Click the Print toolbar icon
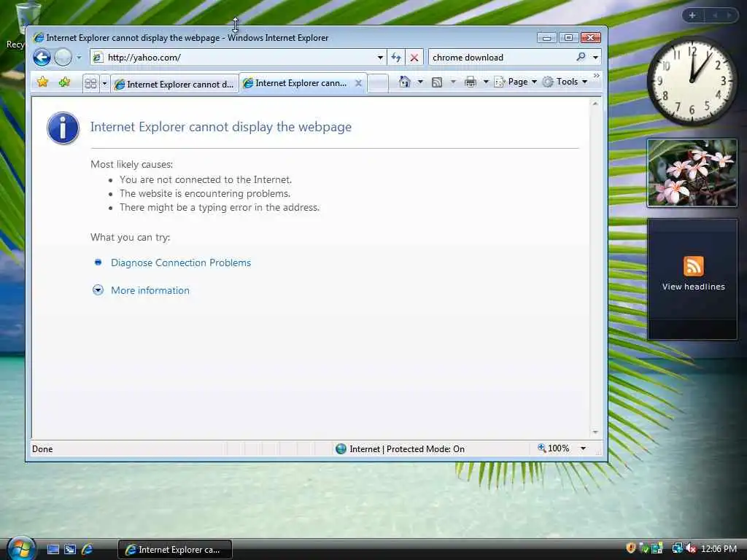This screenshot has height=560, width=747. click(x=471, y=82)
